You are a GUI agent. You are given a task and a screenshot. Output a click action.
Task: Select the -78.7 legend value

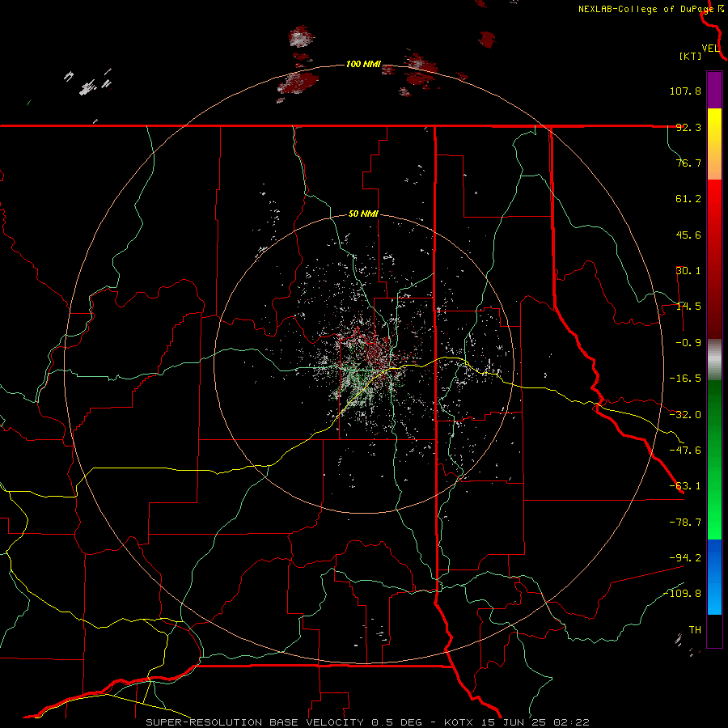[685, 523]
